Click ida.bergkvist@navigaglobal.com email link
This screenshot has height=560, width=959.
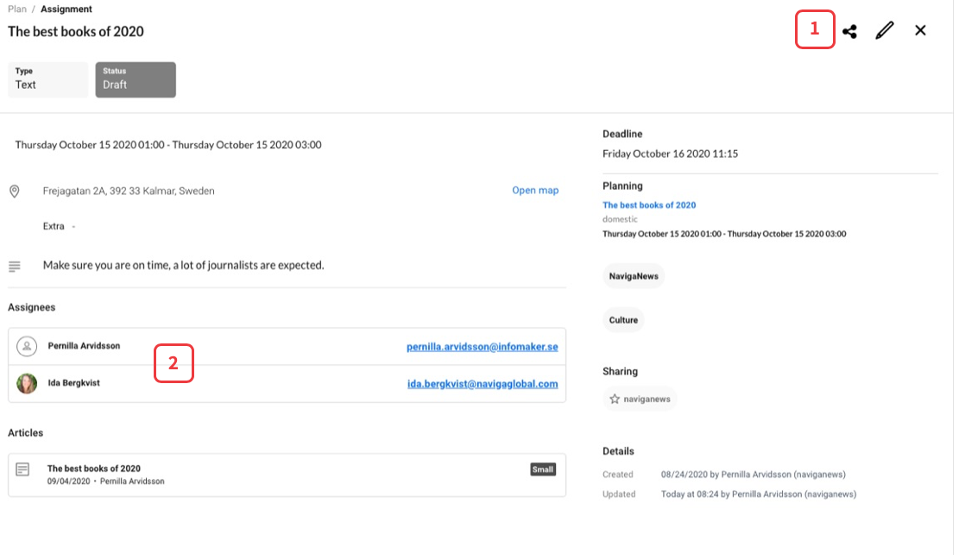pos(482,384)
